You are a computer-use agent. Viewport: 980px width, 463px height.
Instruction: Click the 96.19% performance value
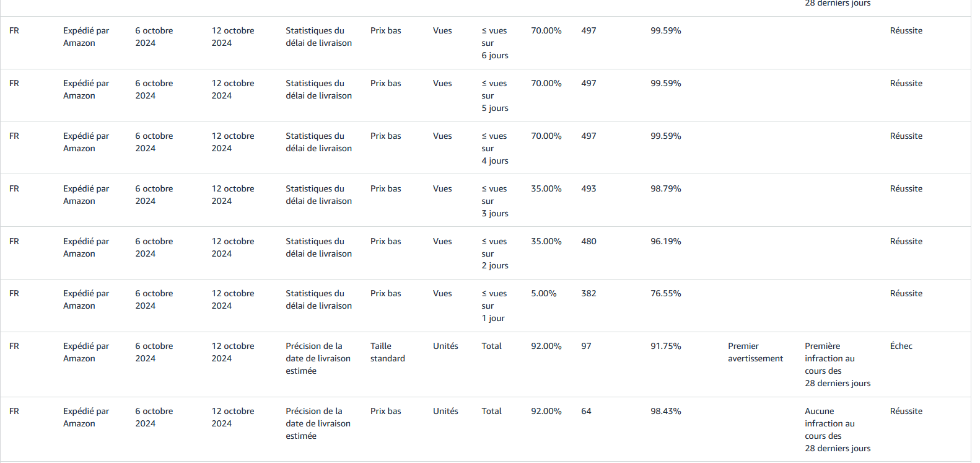tap(665, 241)
